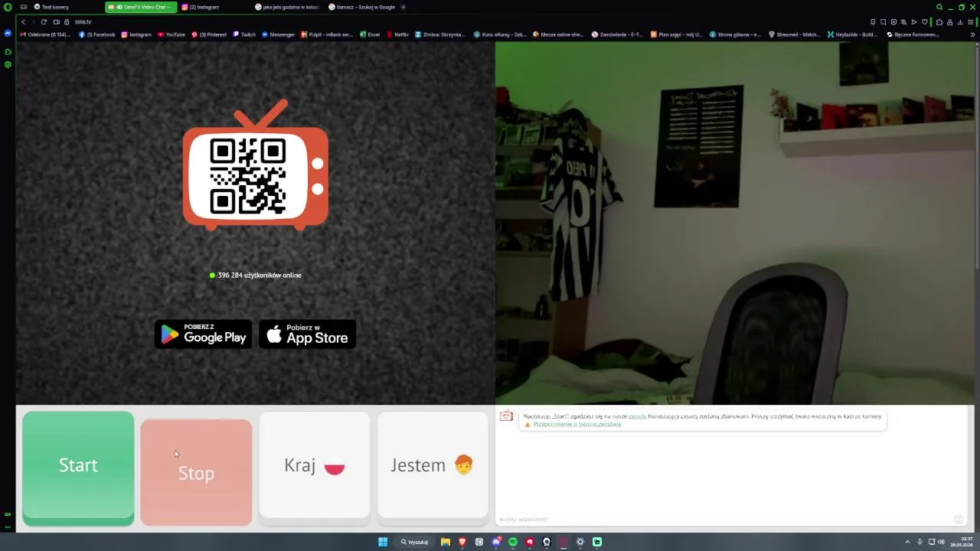The width and height of the screenshot is (980, 551).
Task: Open the browser downloads icon
Action: pyautogui.click(x=960, y=21)
